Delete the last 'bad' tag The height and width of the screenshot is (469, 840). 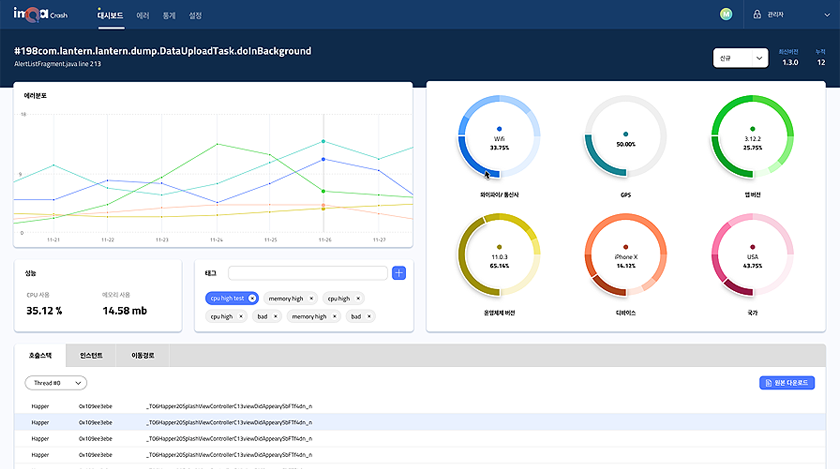[x=369, y=316]
